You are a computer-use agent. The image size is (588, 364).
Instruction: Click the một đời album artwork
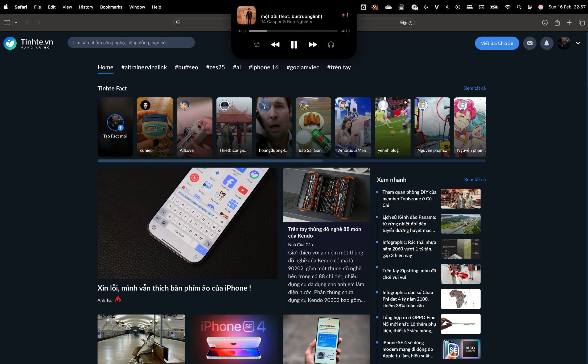[x=246, y=15]
